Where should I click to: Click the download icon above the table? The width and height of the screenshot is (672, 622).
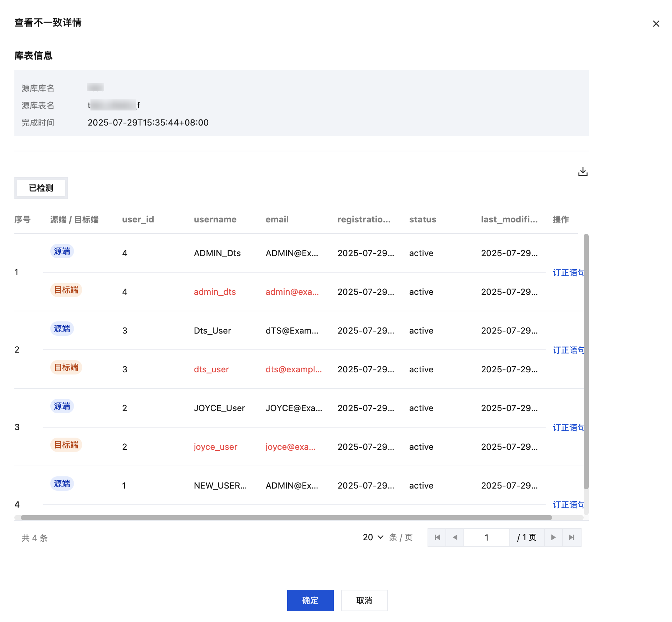[583, 172]
